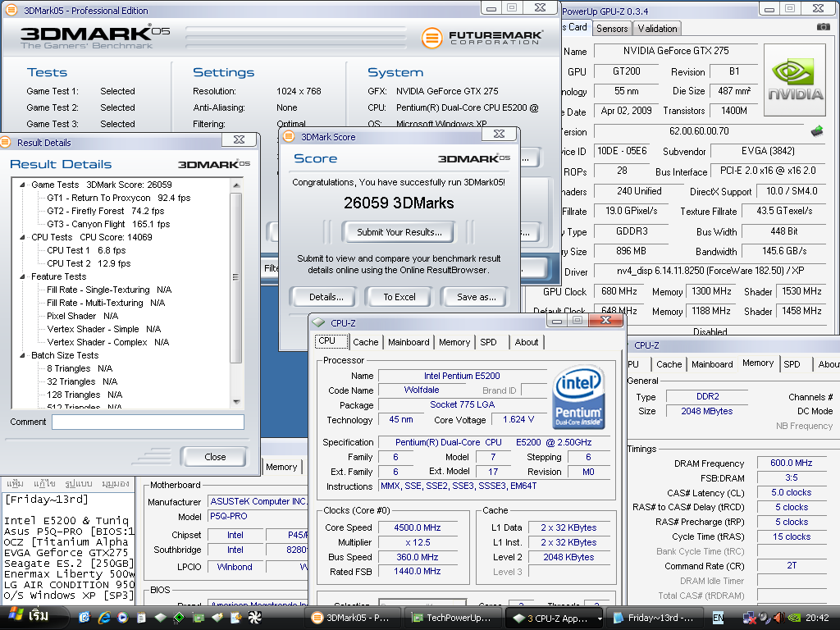This screenshot has height=630, width=840.
Task: Launch GPU-Z graphics card quick launch icon
Action: pos(199,618)
